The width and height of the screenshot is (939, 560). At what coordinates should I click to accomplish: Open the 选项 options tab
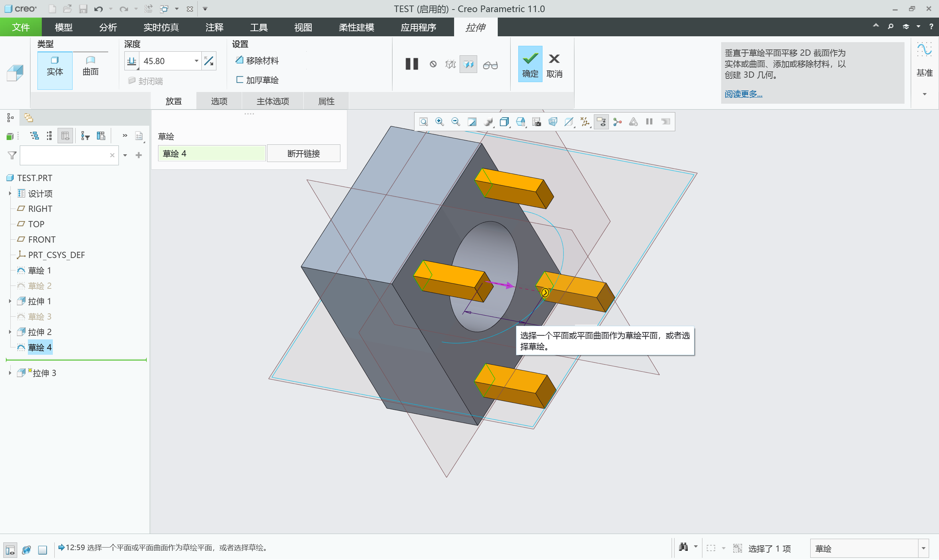pyautogui.click(x=219, y=101)
